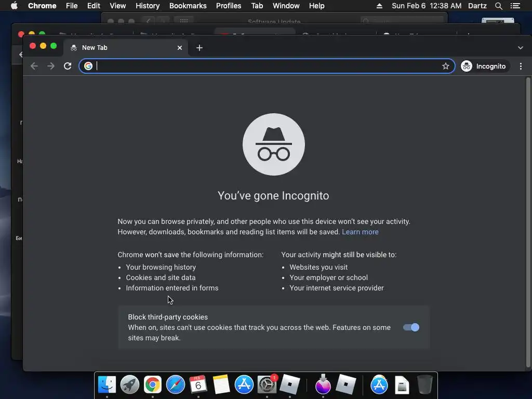
Task: Open Notification Center list icon
Action: [515, 6]
